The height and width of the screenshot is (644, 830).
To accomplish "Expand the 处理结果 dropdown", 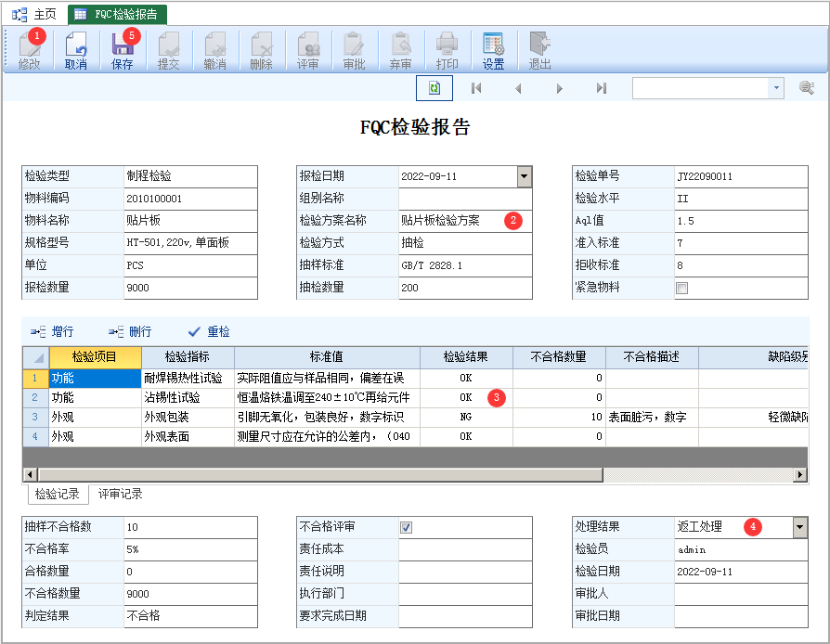I will pos(799,527).
